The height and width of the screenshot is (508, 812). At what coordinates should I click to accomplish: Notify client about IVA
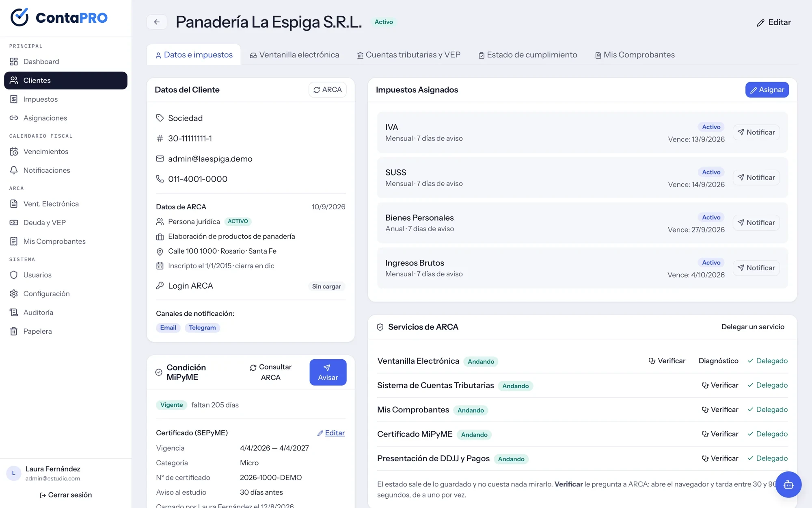click(756, 132)
